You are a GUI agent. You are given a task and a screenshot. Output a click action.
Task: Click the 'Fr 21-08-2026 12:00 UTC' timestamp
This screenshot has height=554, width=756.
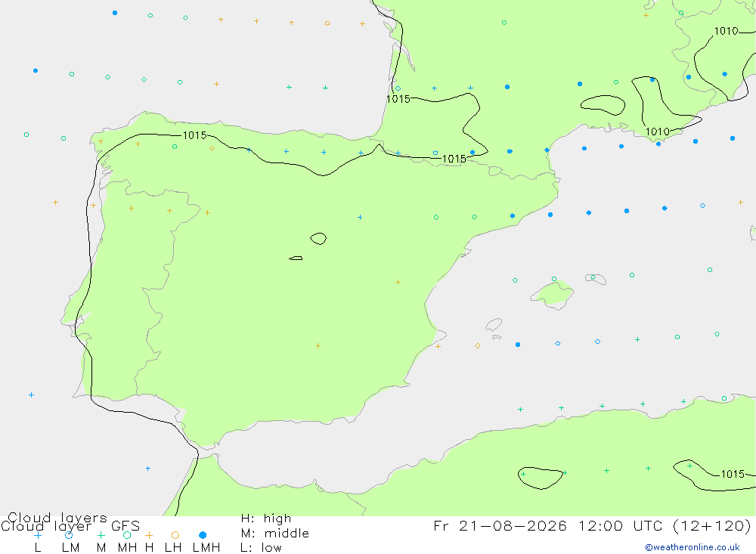(550, 525)
